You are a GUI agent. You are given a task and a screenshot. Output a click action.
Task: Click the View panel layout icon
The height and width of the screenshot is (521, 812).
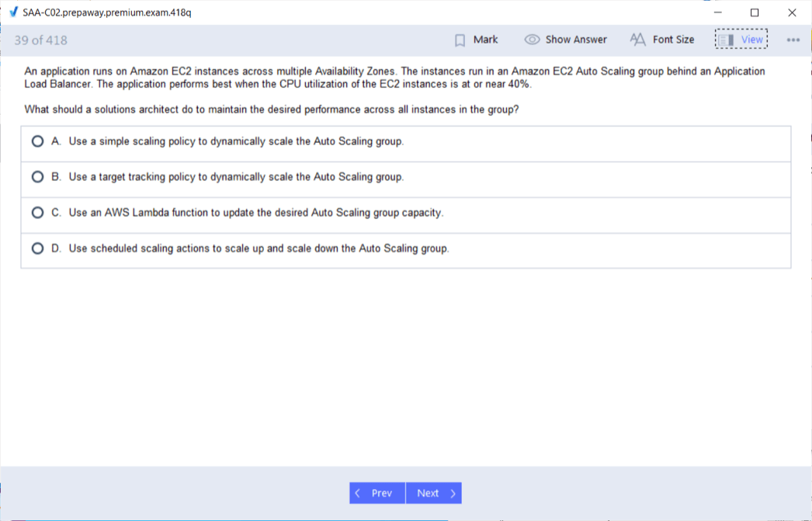point(726,40)
